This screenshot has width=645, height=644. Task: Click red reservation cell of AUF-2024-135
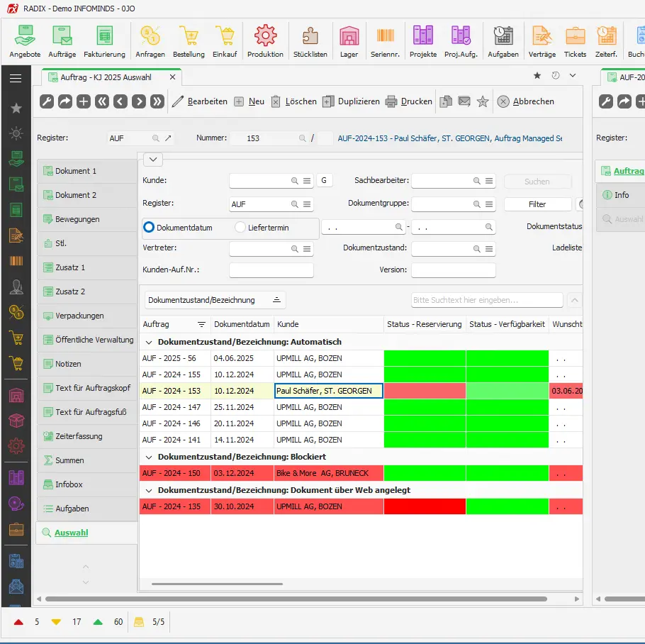tap(425, 506)
